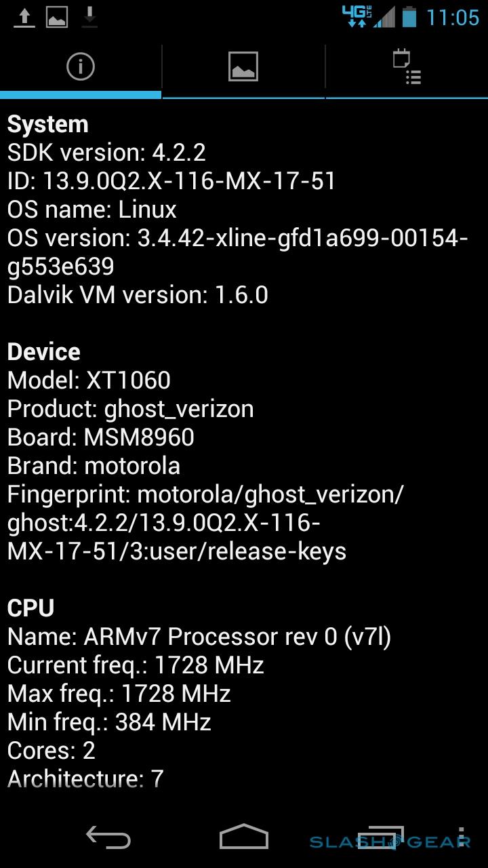Switch to the picture display tab
Viewport: 488px width, 868px height.
pos(243,66)
